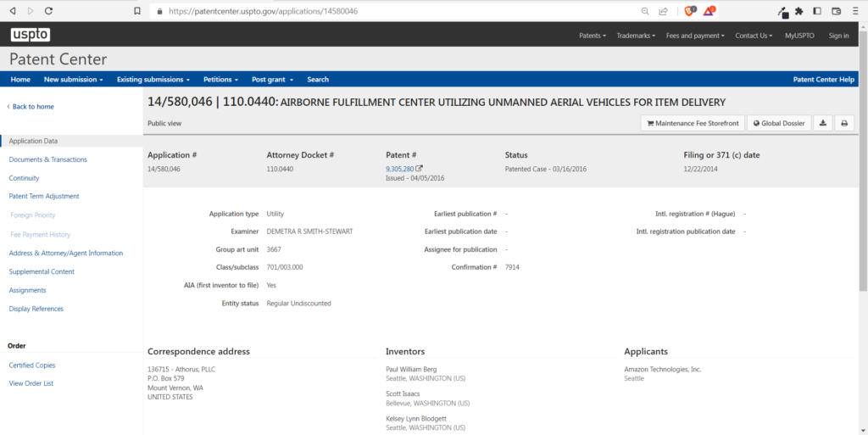Click the download icon button

click(x=822, y=123)
